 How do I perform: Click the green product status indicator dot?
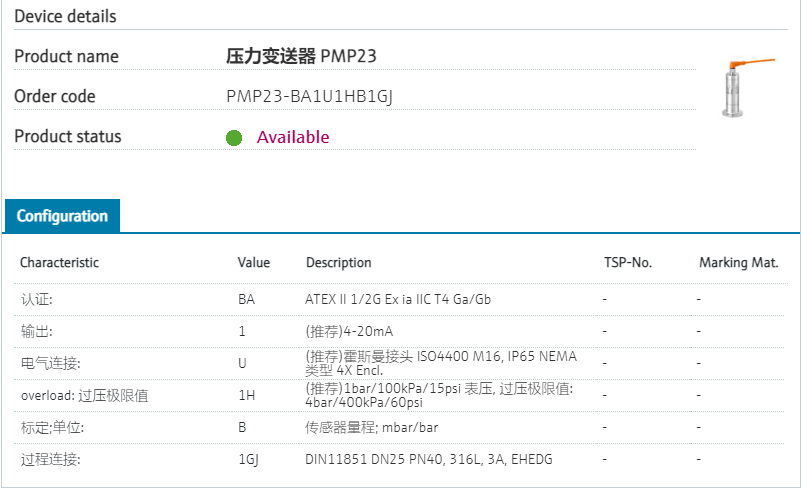click(234, 138)
